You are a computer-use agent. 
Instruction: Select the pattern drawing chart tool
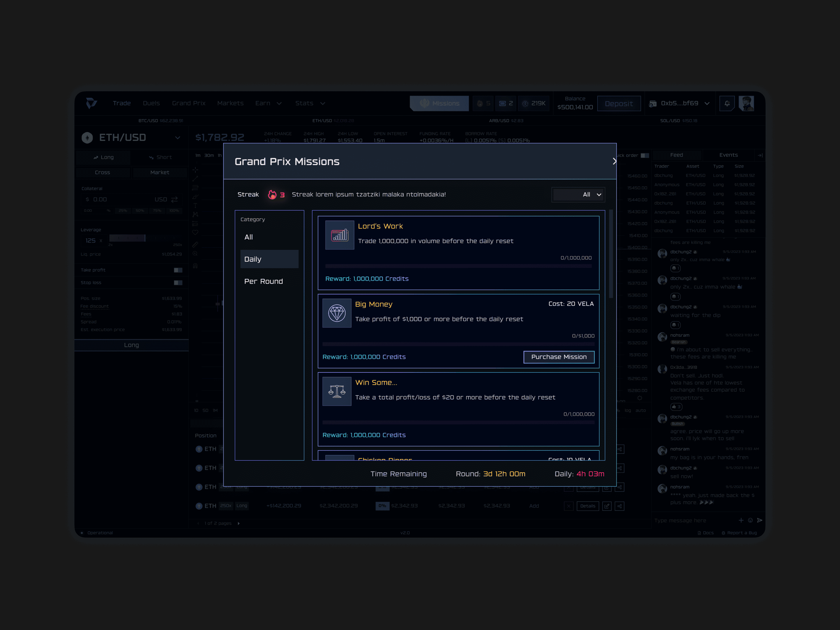pos(195,214)
